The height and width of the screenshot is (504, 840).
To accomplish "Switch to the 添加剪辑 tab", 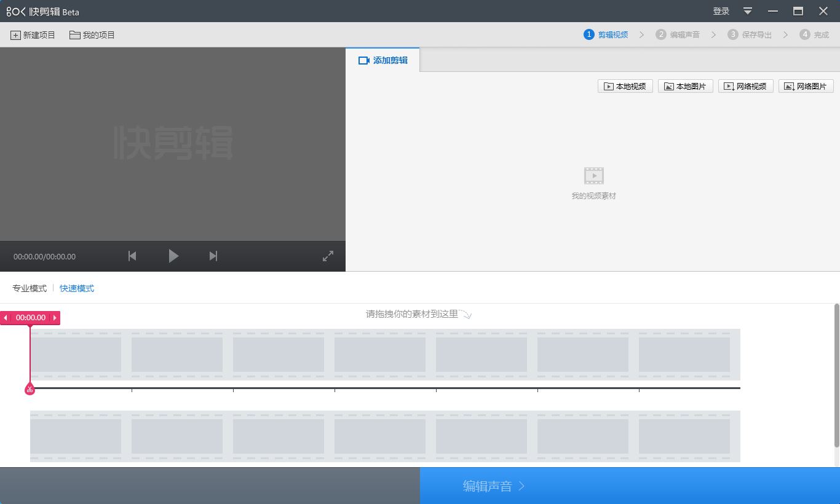I will pyautogui.click(x=382, y=60).
